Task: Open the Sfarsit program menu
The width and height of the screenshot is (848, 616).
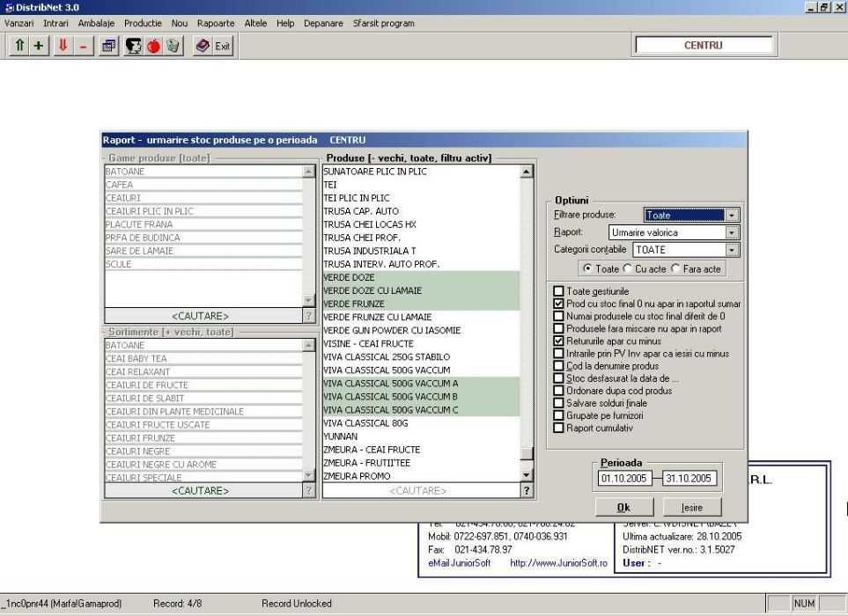Action: [x=383, y=23]
